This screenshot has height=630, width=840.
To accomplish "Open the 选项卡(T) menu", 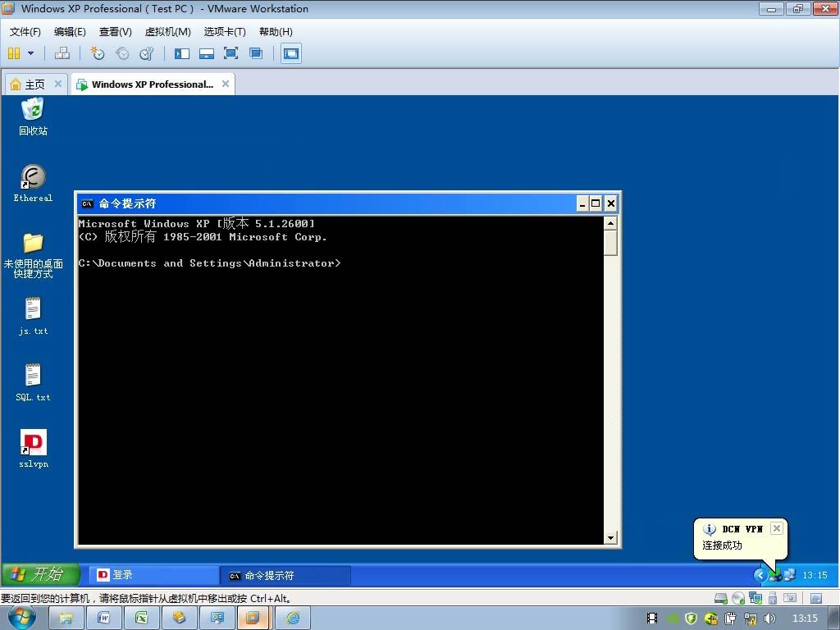I will coord(225,32).
